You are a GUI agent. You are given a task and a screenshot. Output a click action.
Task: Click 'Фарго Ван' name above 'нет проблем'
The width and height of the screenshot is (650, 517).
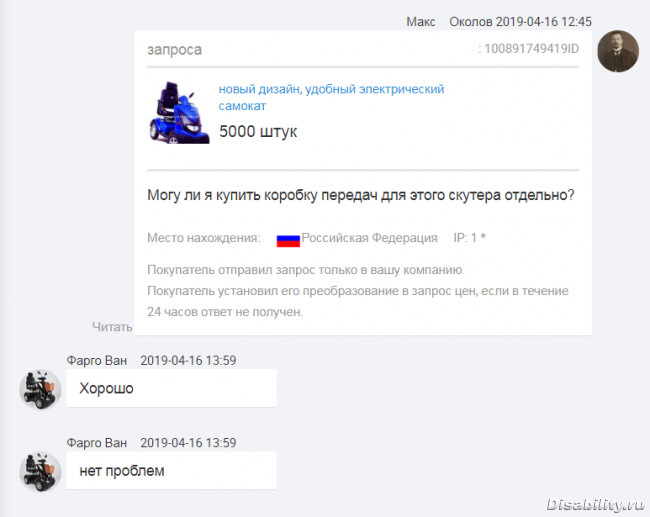coord(97,443)
